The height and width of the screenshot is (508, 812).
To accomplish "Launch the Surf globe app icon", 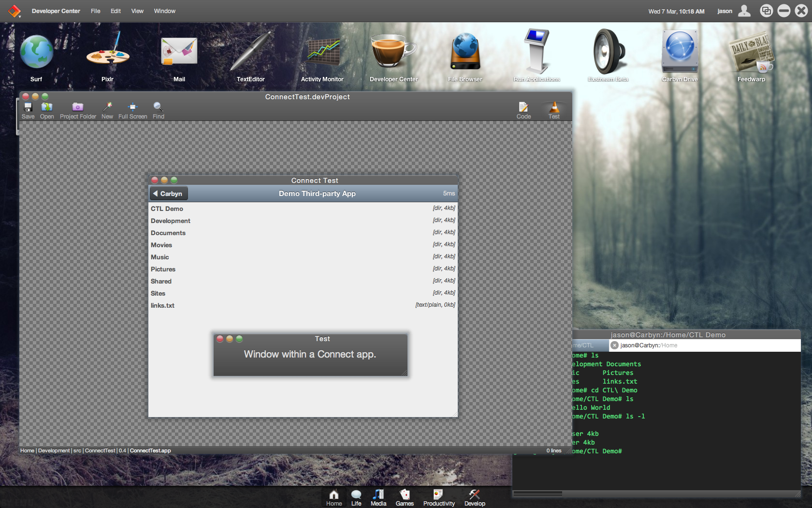I will [x=36, y=52].
